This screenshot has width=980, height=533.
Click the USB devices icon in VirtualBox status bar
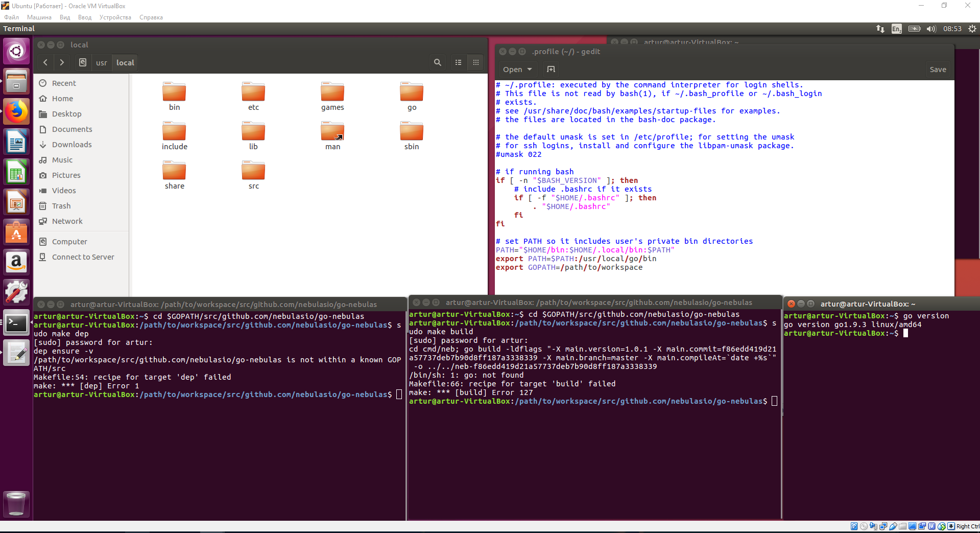(893, 526)
